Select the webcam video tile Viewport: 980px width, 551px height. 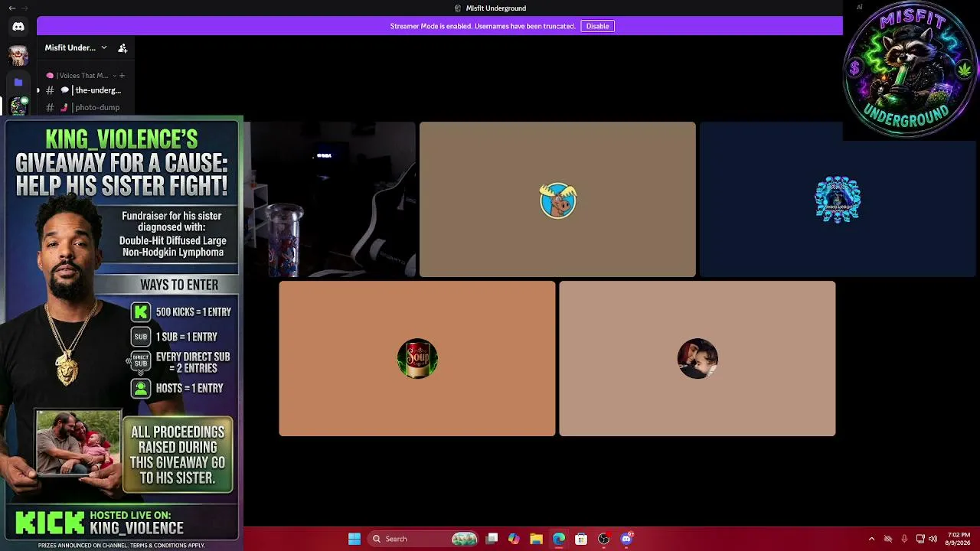coord(329,199)
